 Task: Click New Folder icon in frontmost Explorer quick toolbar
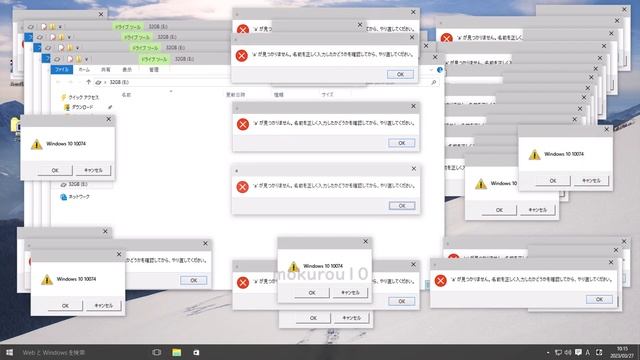click(x=78, y=59)
